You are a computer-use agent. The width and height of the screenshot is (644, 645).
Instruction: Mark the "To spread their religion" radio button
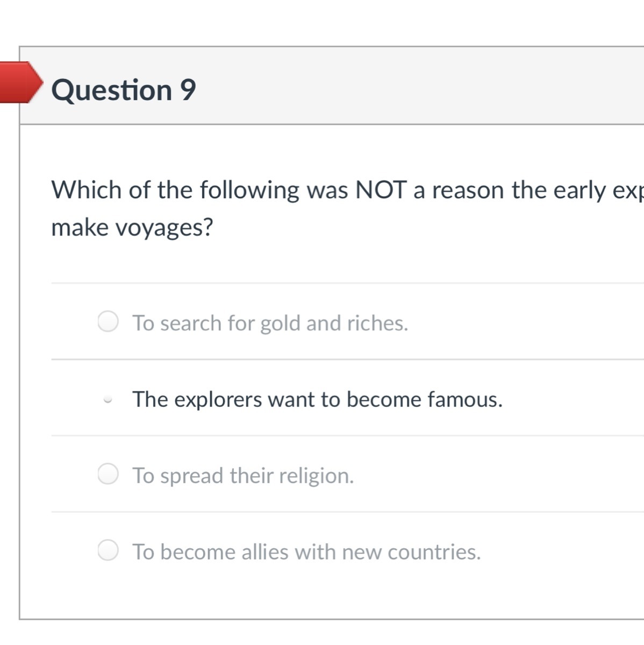click(108, 475)
